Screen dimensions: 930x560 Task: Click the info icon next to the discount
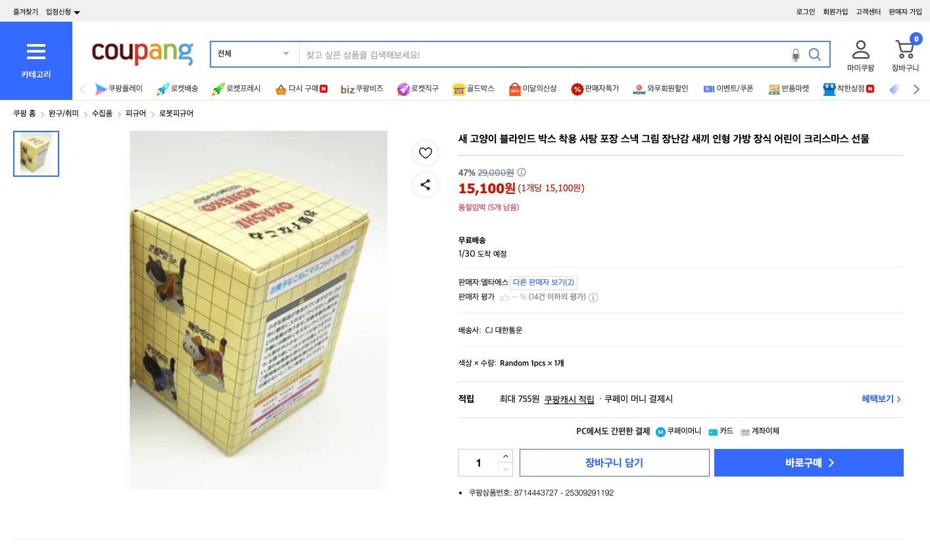click(x=521, y=172)
